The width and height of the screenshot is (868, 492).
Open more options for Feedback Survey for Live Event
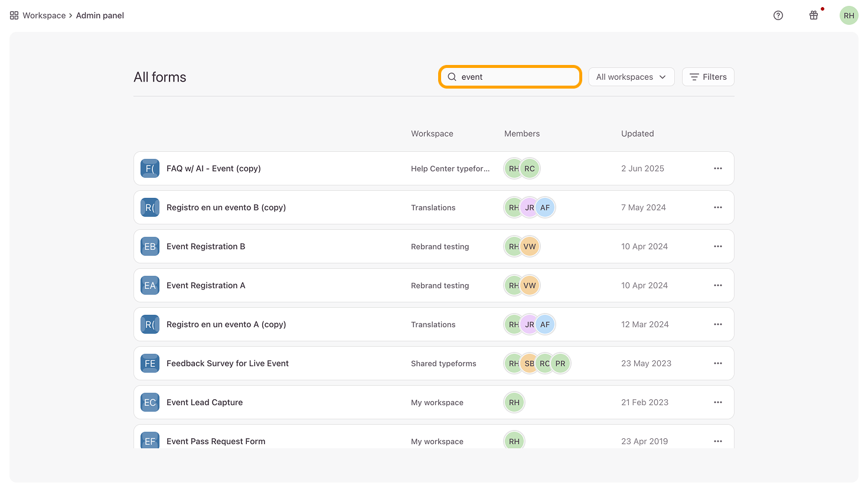717,363
